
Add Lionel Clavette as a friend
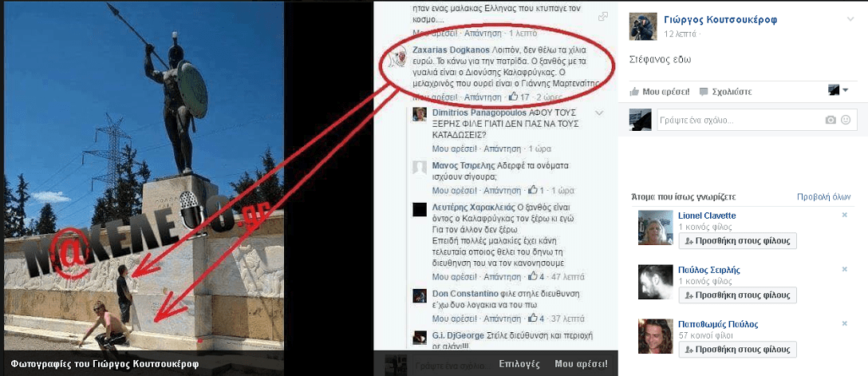737,241
